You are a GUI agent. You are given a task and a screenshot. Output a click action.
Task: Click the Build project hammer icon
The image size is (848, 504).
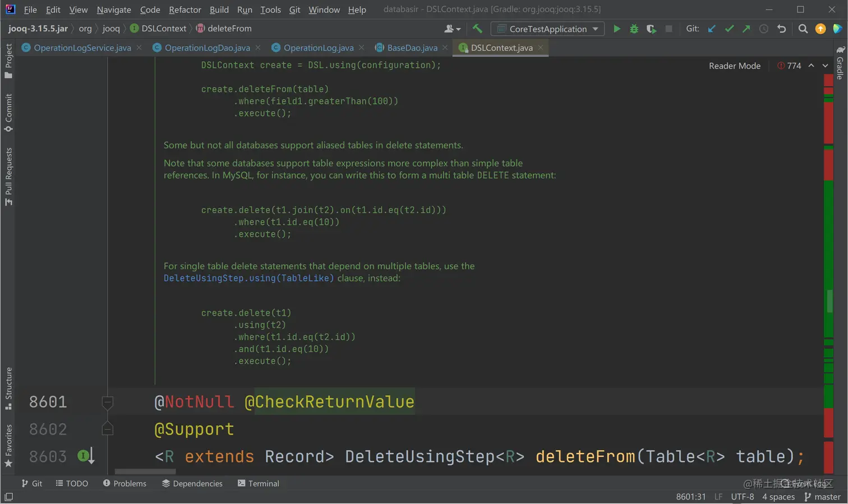(477, 29)
